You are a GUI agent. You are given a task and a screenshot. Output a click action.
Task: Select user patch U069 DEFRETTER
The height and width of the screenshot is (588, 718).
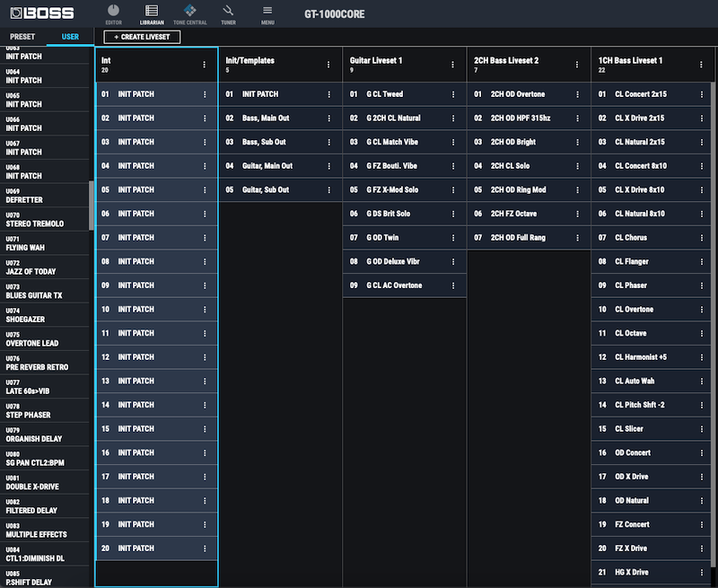(x=44, y=196)
